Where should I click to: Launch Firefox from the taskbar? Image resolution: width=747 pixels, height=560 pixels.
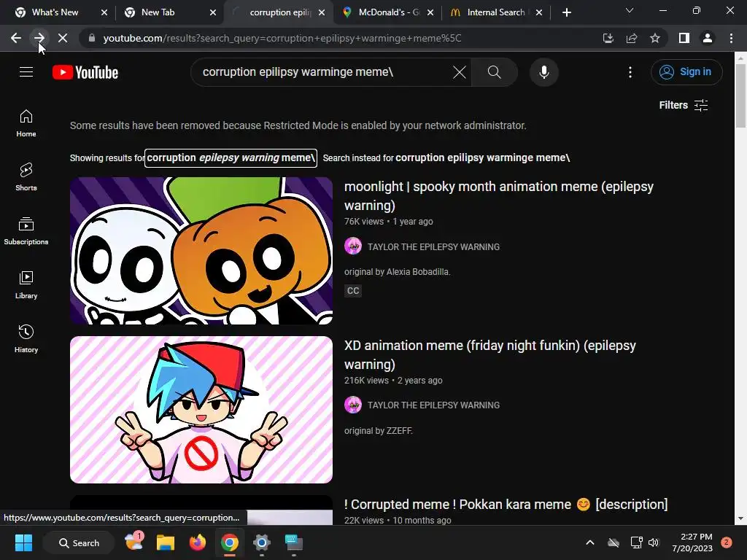(x=197, y=542)
